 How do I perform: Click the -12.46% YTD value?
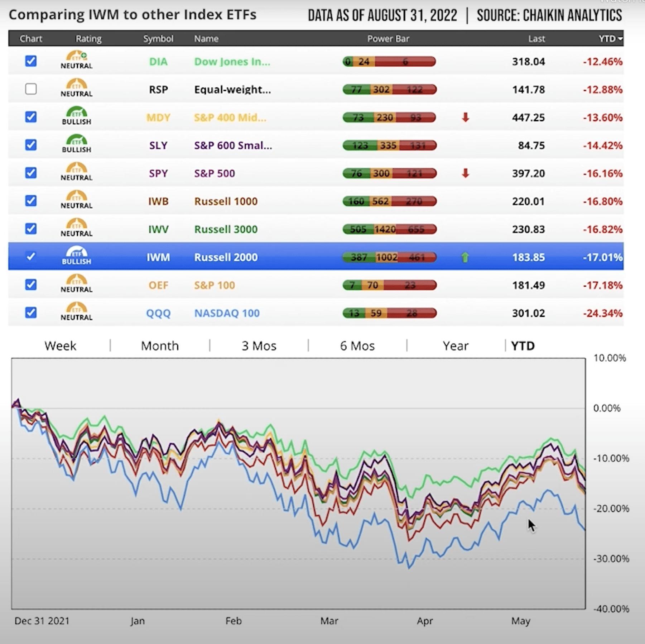tap(603, 62)
